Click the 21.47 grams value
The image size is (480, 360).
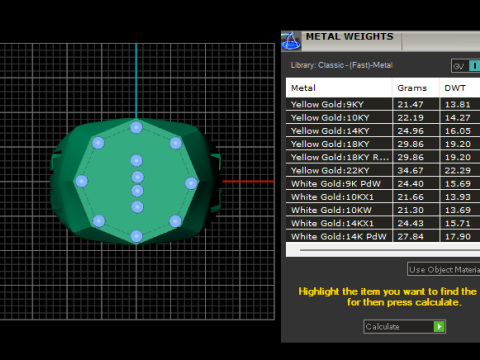[410, 104]
